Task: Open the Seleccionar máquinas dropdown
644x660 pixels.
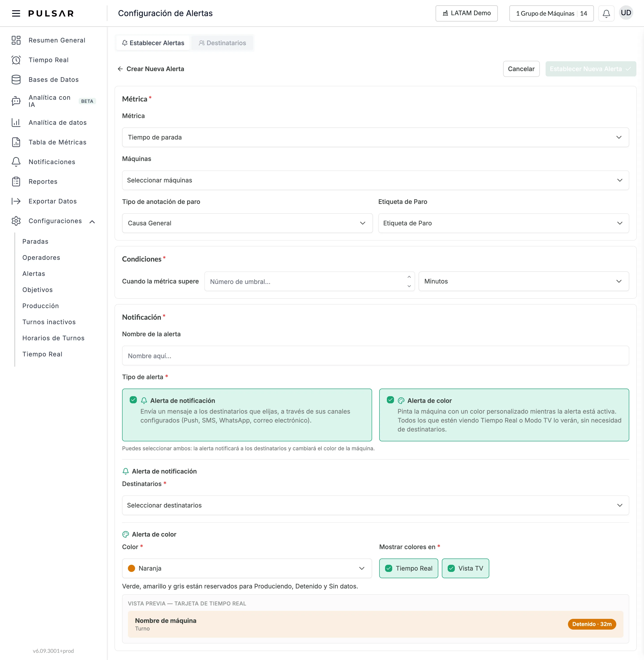Action: pos(375,180)
